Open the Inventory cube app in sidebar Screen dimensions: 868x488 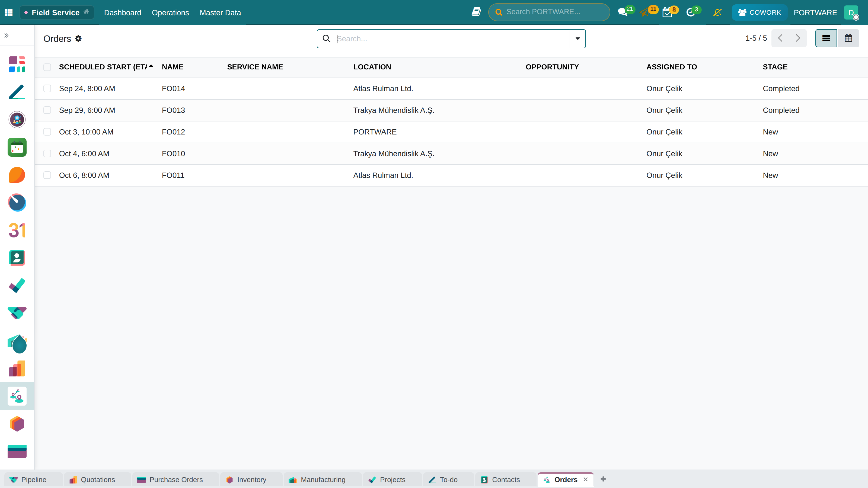click(x=17, y=424)
